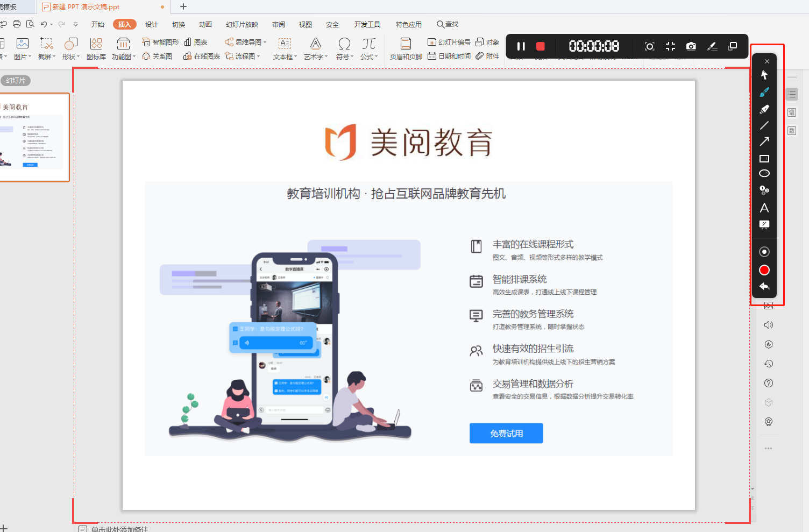Viewport: 809px width, 532px height.
Task: Open the 特色应用 tab
Action: click(409, 24)
